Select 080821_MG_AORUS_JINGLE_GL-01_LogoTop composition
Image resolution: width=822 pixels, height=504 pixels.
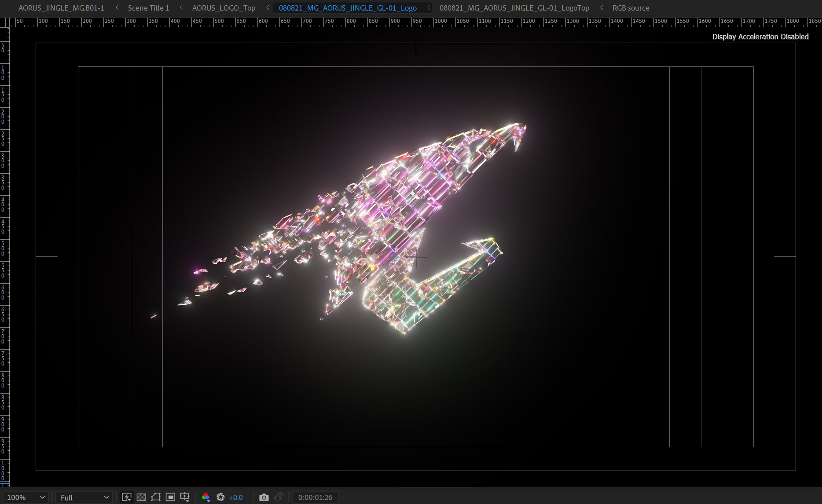click(514, 8)
